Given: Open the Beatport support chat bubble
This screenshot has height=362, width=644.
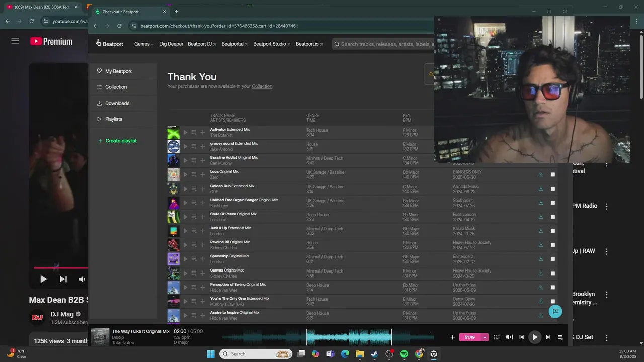Looking at the screenshot, I should pos(555,311).
